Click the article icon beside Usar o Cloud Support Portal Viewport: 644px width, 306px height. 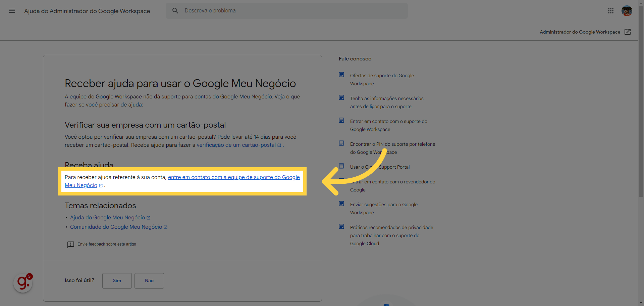341,166
